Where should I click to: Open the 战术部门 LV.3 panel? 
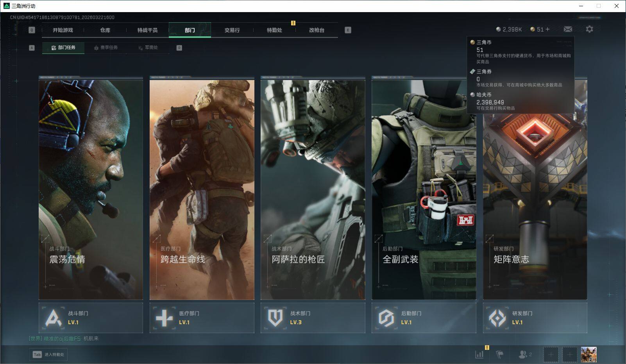pos(313,318)
